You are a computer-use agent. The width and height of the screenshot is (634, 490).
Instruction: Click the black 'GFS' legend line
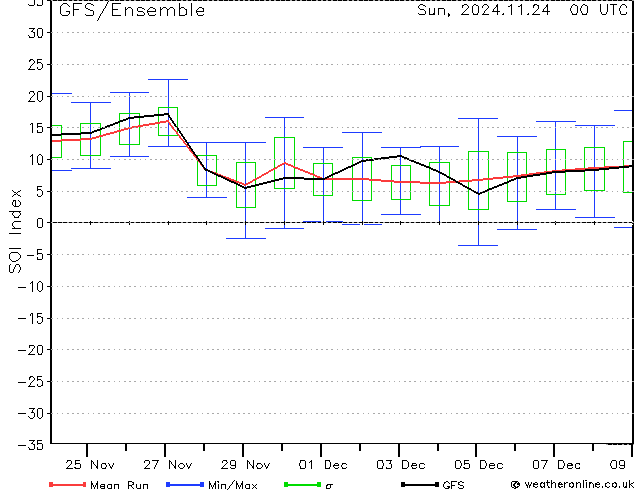[420, 484]
